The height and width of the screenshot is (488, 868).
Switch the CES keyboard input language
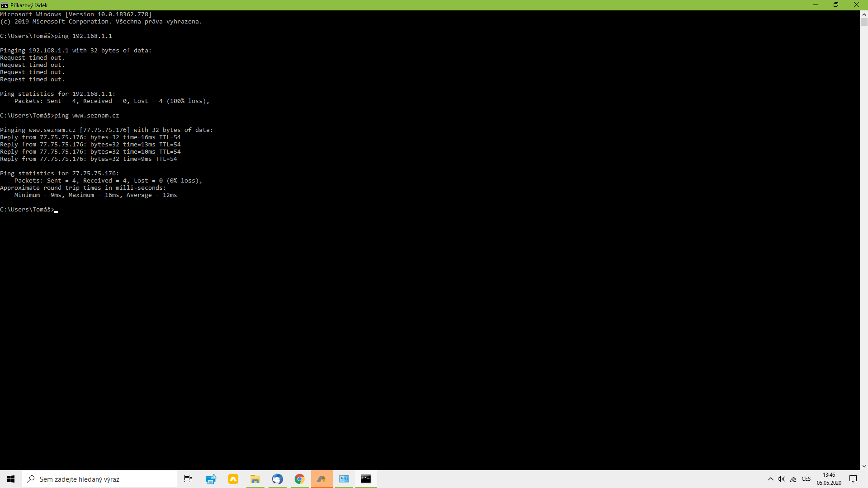[806, 479]
